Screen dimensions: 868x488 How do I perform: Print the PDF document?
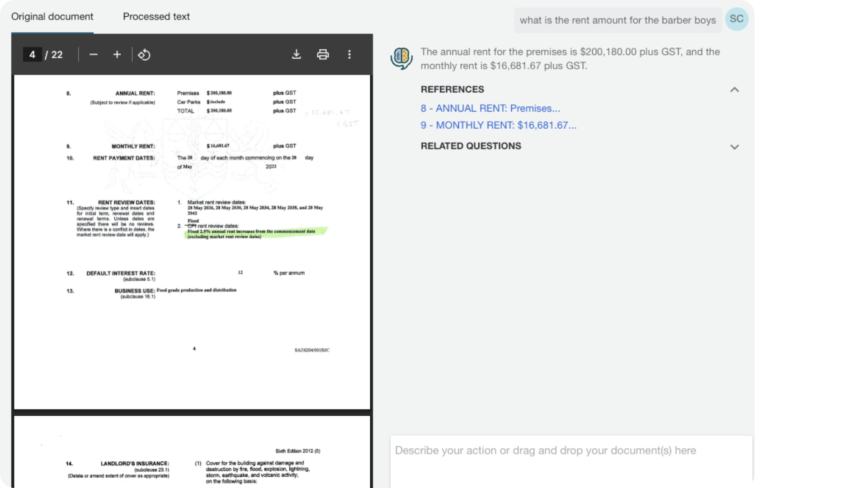(323, 55)
